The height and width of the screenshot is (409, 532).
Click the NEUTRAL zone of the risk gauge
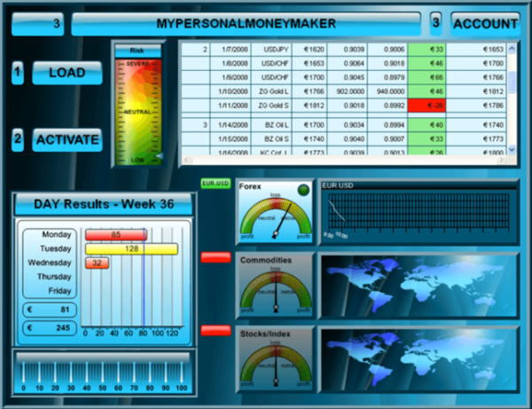pos(137,112)
